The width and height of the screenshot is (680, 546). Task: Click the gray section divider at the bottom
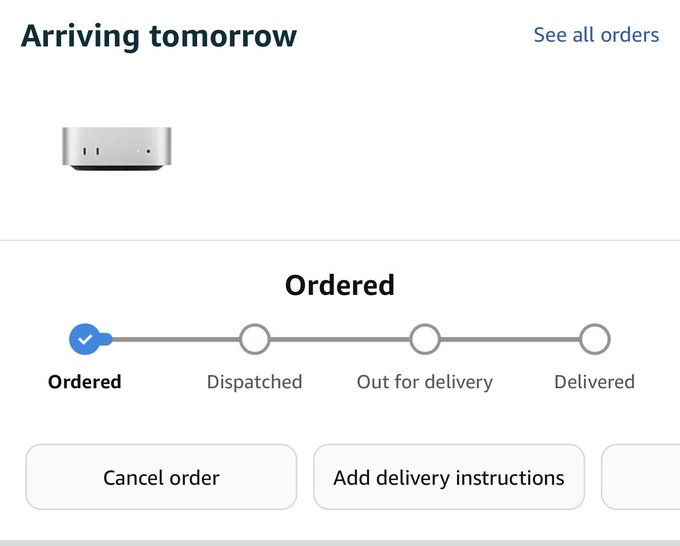(340, 542)
